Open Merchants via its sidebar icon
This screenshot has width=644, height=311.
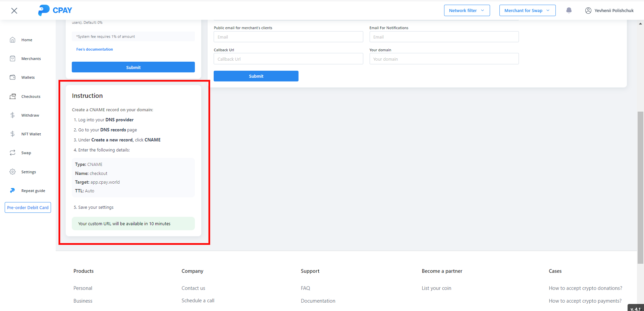point(13,59)
